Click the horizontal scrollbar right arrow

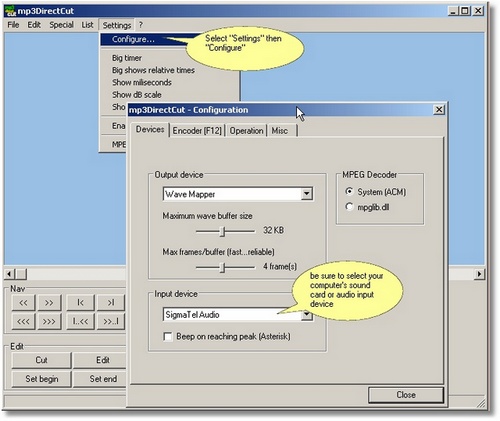479,274
